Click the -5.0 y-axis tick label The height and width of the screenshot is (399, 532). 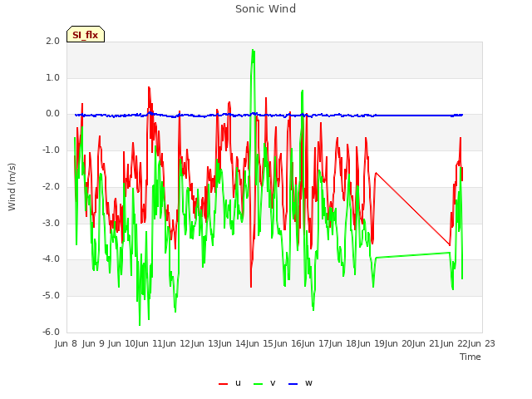point(51,296)
